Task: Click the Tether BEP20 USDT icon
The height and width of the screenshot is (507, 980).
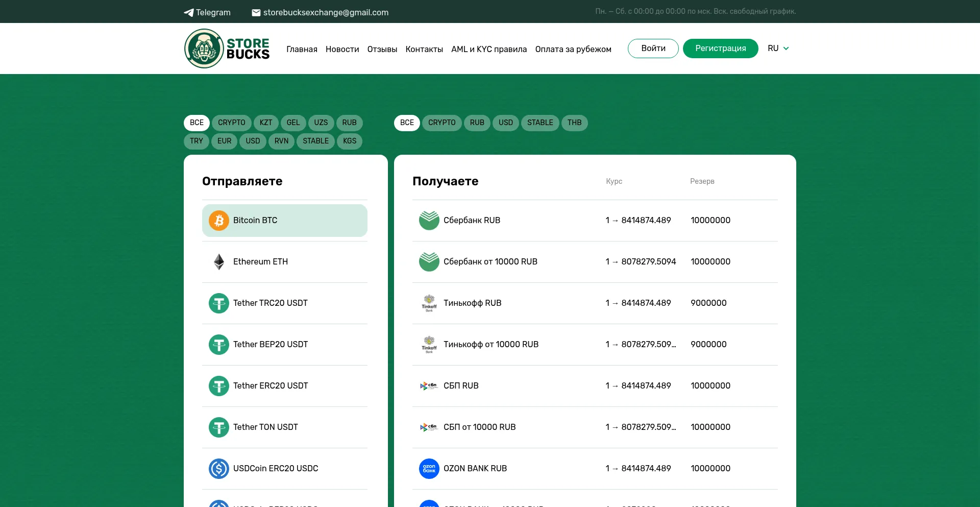Action: click(219, 345)
